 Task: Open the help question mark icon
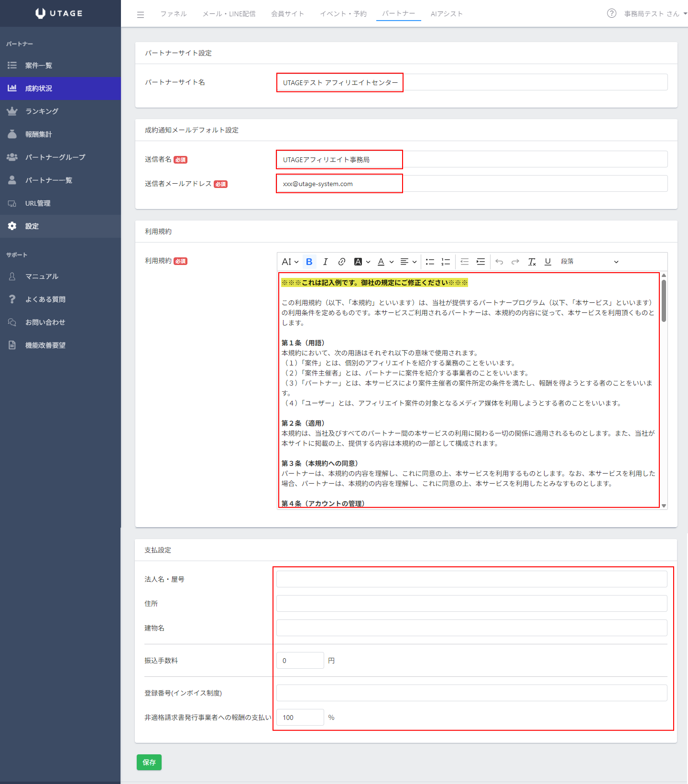click(611, 13)
